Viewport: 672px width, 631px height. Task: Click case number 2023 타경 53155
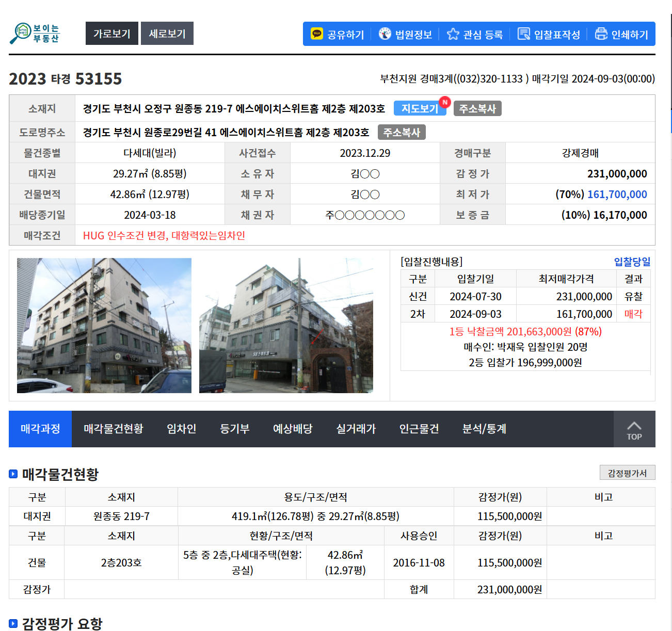pyautogui.click(x=66, y=78)
